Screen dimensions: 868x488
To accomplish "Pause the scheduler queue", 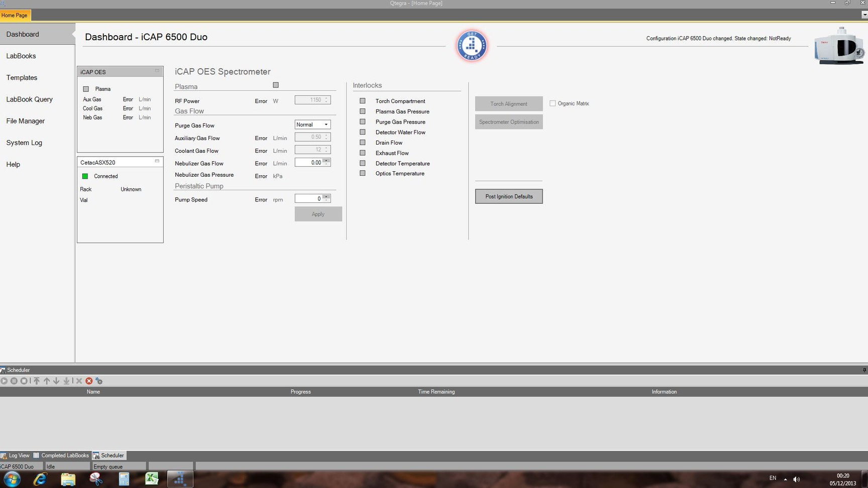I will [14, 381].
